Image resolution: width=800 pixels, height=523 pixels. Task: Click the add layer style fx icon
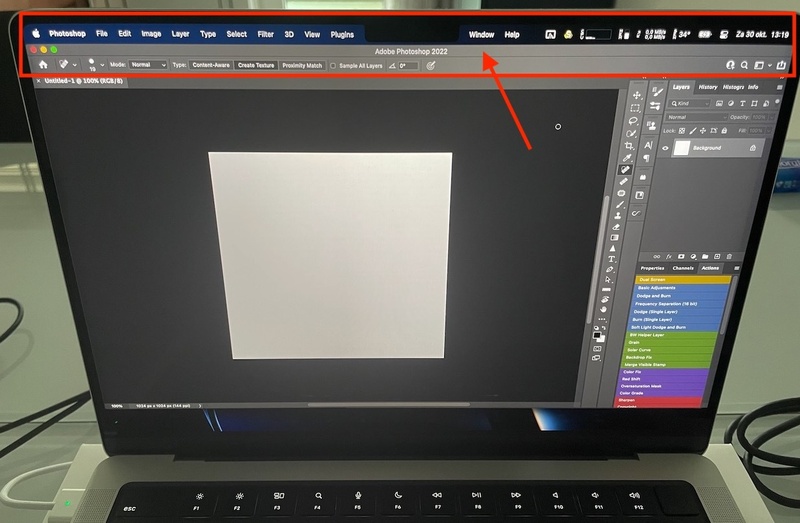(669, 257)
